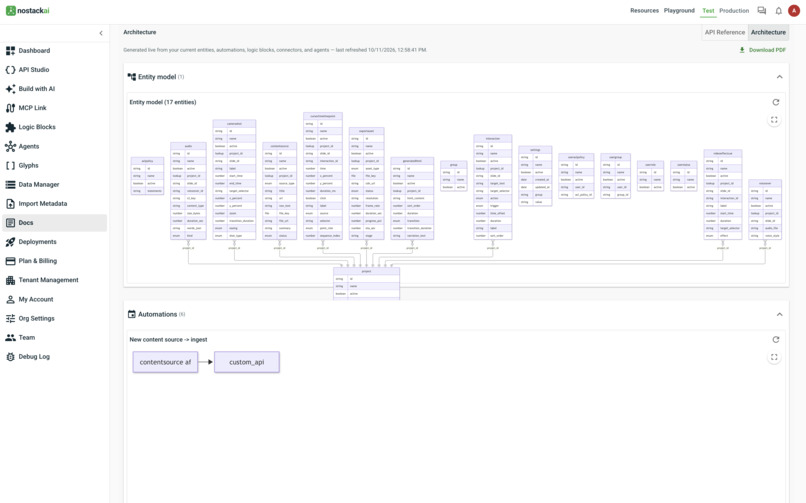Open API Studio braces icon
The height and width of the screenshot is (503, 806).
[x=10, y=69]
